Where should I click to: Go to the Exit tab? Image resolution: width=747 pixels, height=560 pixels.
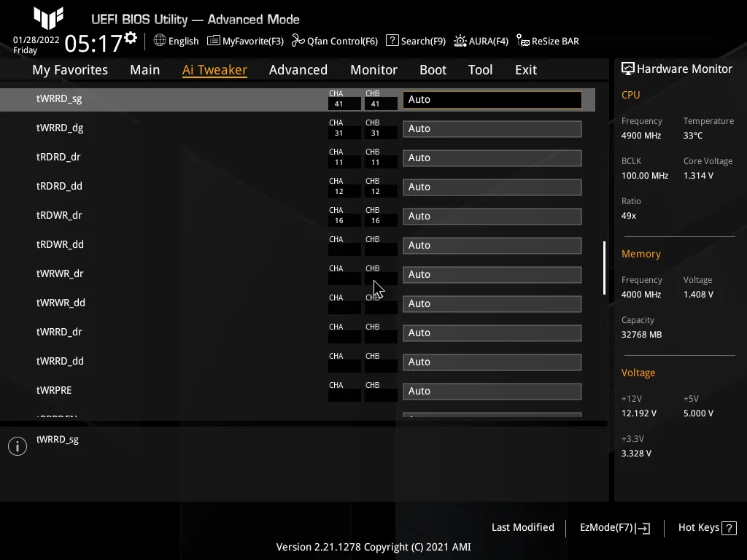pyautogui.click(x=526, y=70)
